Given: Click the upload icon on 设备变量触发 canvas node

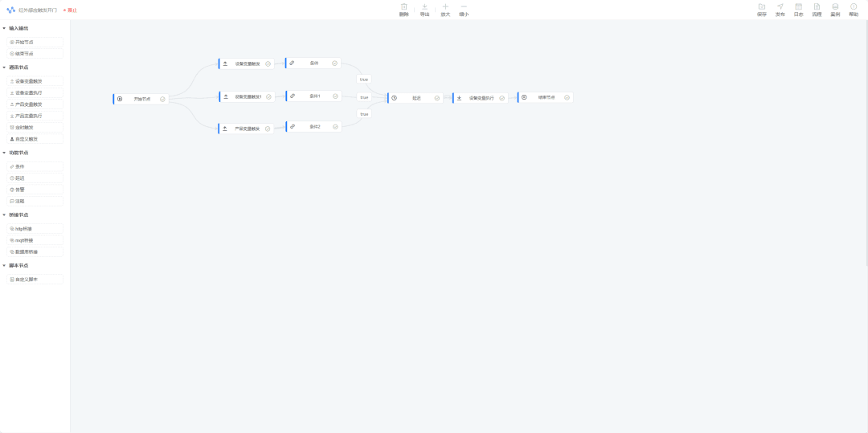Looking at the screenshot, I should tap(225, 63).
